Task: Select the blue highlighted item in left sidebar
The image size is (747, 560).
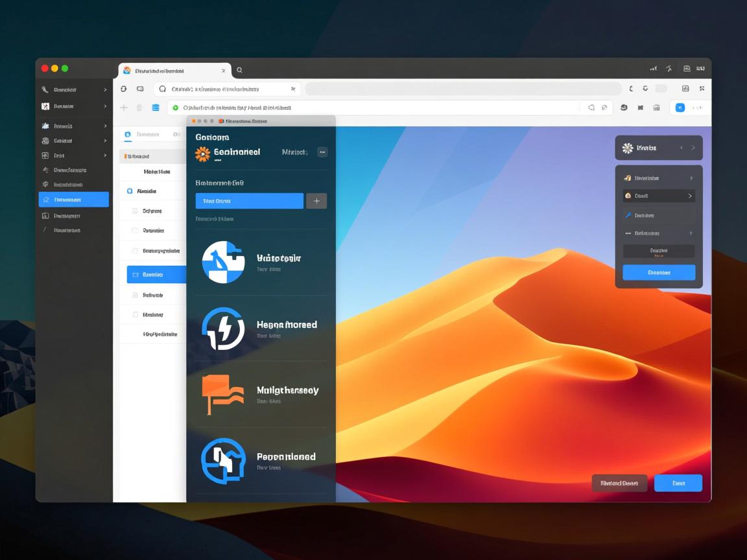Action: click(x=73, y=200)
